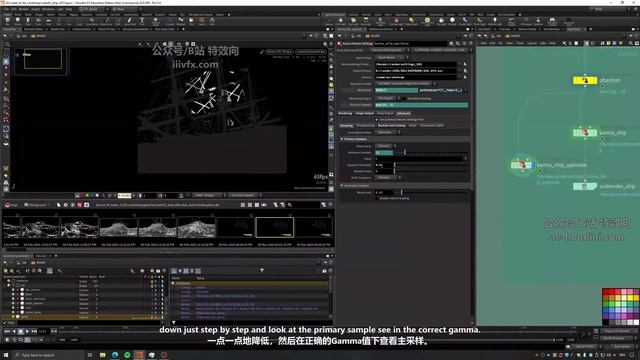Select the Grid shelf tool
Viewport: 640px width, 360px height.
[x=49, y=20]
